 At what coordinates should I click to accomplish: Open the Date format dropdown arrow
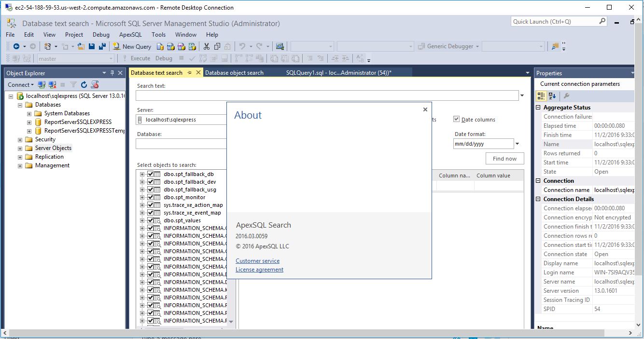[518, 144]
